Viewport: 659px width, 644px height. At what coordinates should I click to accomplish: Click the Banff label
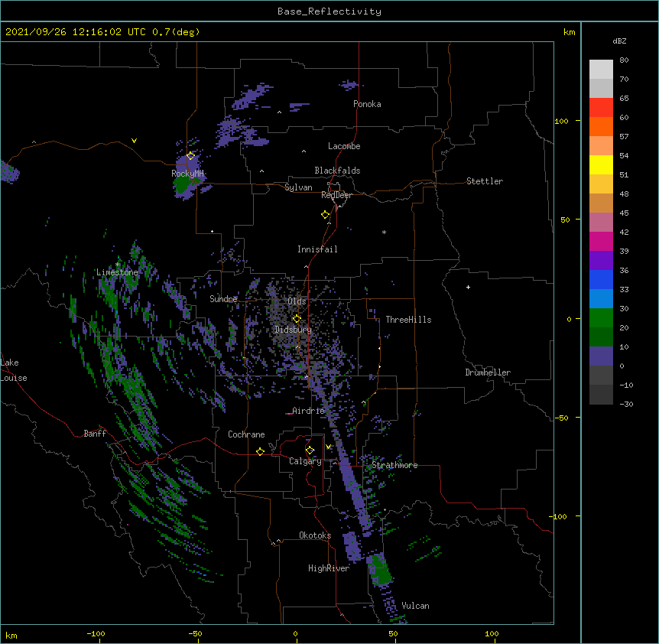[95, 434]
